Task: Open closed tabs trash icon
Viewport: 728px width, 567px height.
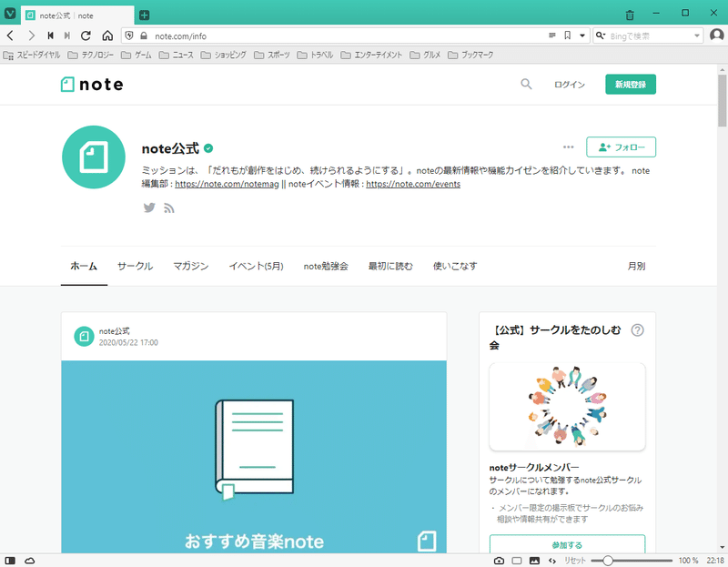Action: [x=630, y=15]
